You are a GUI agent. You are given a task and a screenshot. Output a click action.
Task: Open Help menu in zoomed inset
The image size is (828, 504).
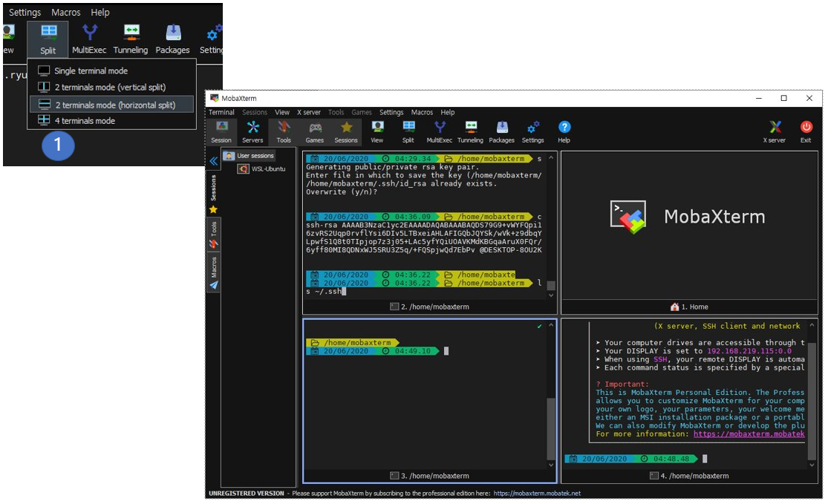100,12
